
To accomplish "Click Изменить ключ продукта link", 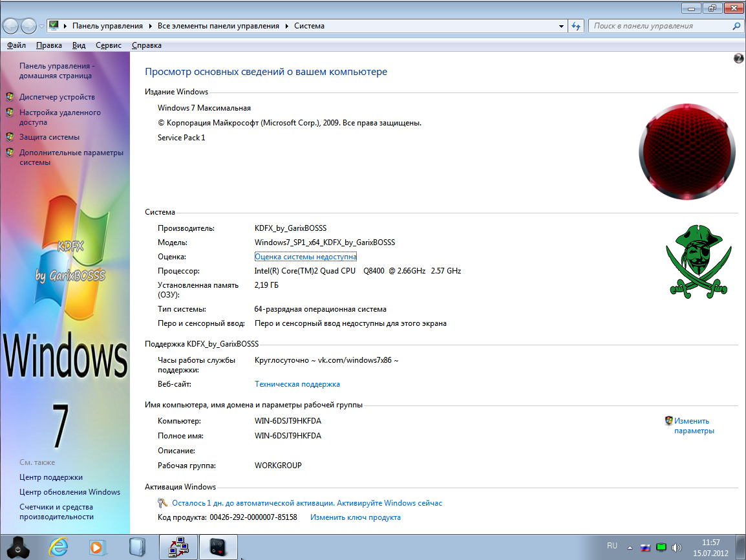I will pyautogui.click(x=356, y=517).
